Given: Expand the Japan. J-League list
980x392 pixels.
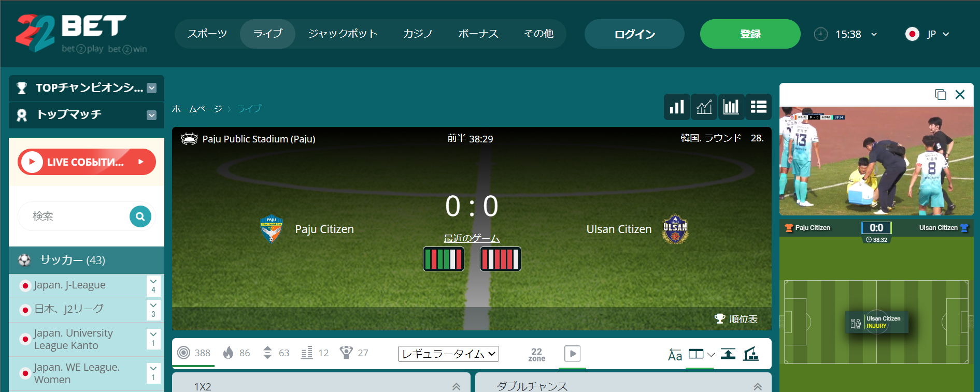Looking at the screenshot, I should click(153, 286).
